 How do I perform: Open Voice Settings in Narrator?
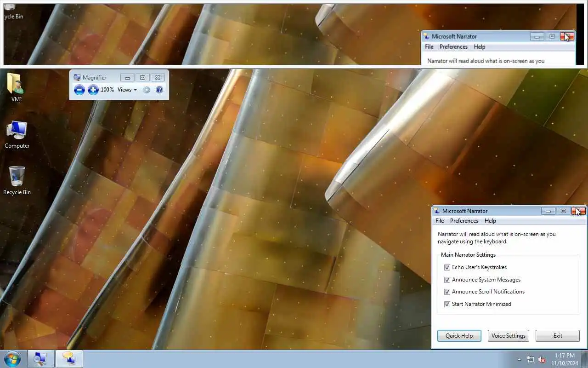pos(508,336)
